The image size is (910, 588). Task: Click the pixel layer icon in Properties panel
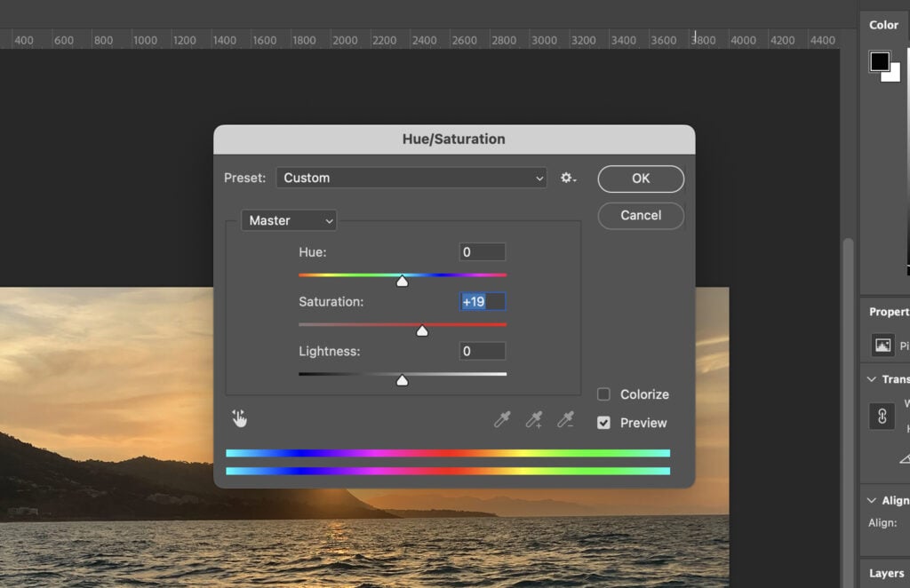click(x=882, y=346)
